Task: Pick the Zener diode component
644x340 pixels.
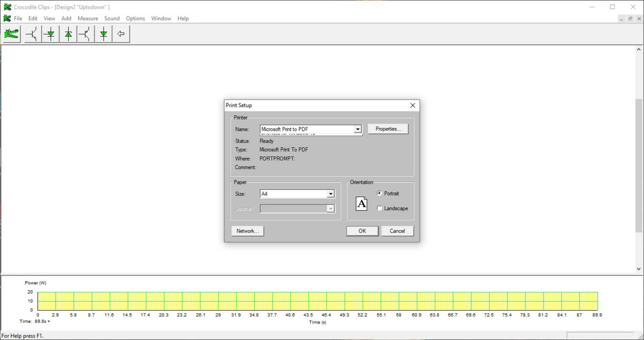Action: click(68, 34)
